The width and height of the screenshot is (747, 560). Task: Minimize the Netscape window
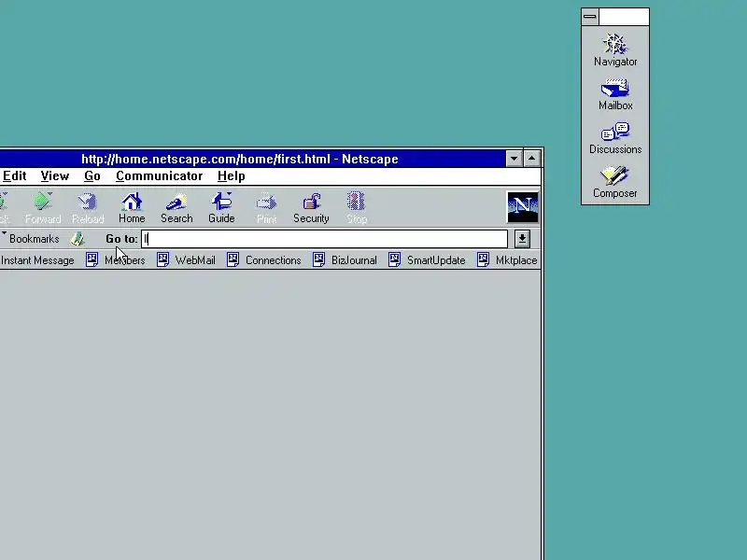[514, 159]
